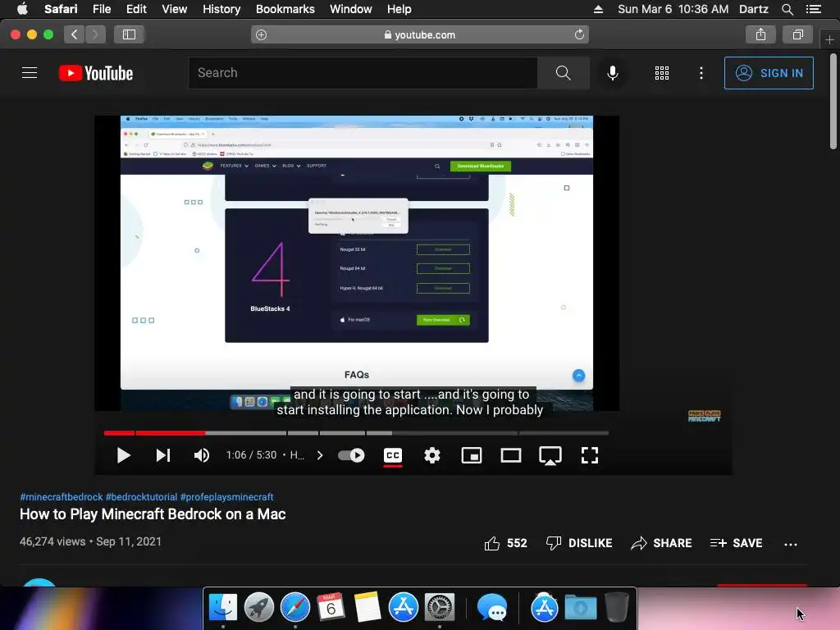
Task: Open the Help menu
Action: click(x=399, y=9)
